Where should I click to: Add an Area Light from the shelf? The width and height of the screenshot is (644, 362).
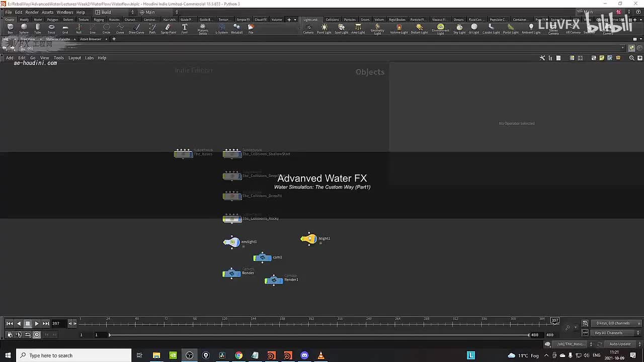tap(358, 29)
